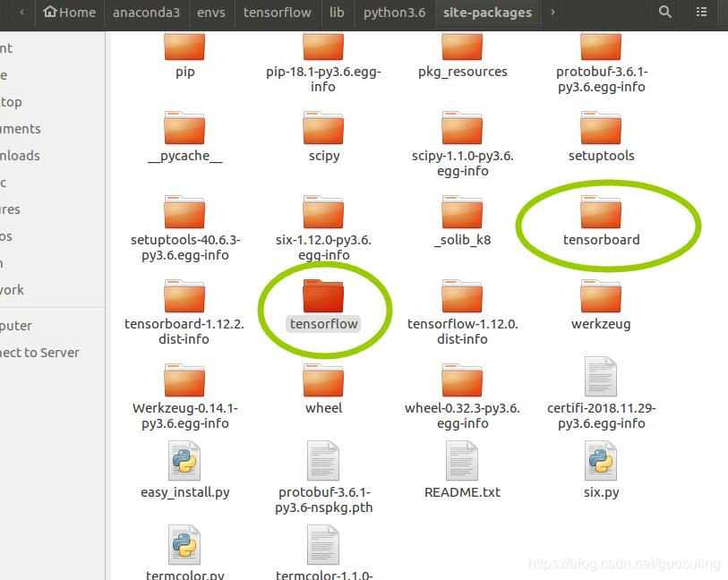Navigate to tensorflow in path bar
The width and height of the screenshot is (728, 580).
coord(278,12)
